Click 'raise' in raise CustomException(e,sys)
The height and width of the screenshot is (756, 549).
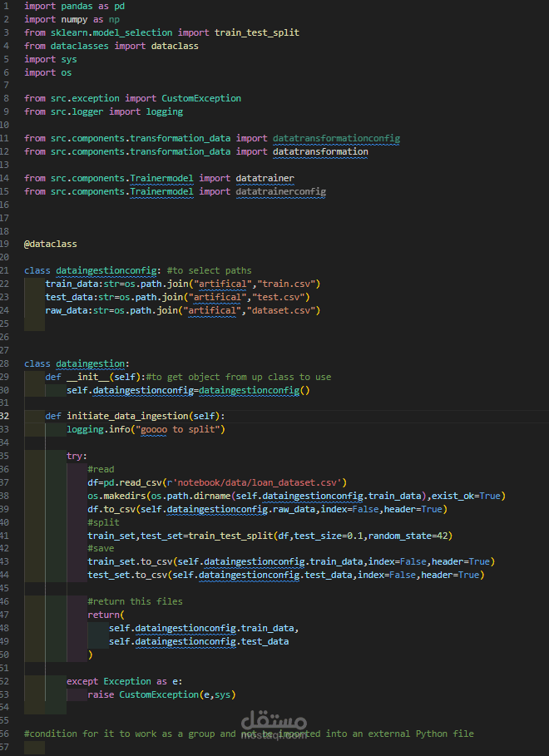click(x=101, y=694)
